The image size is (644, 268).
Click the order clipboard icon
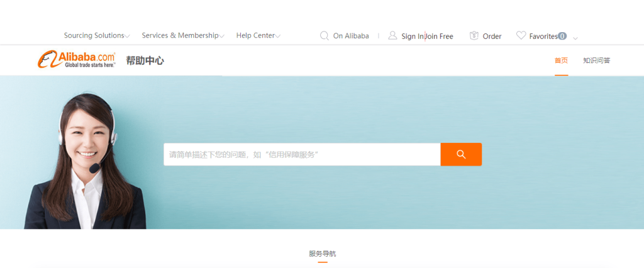click(474, 36)
